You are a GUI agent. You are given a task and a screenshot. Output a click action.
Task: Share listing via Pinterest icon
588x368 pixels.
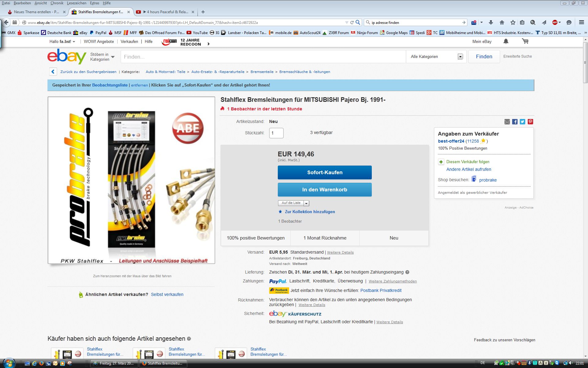click(x=530, y=122)
